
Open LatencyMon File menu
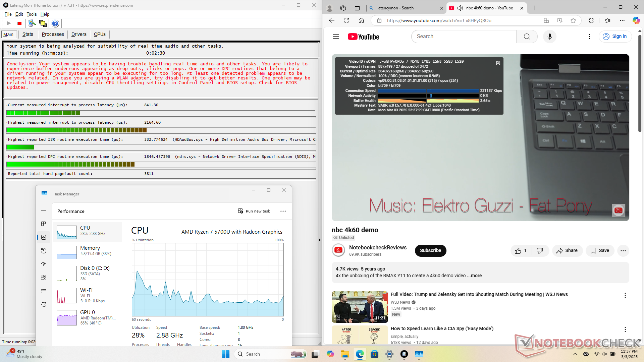click(x=8, y=14)
